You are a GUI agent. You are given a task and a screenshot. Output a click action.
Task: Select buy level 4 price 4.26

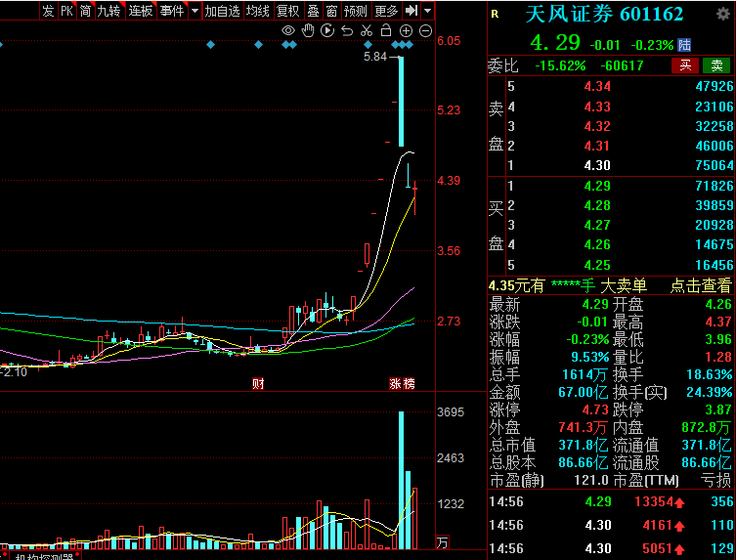click(597, 245)
